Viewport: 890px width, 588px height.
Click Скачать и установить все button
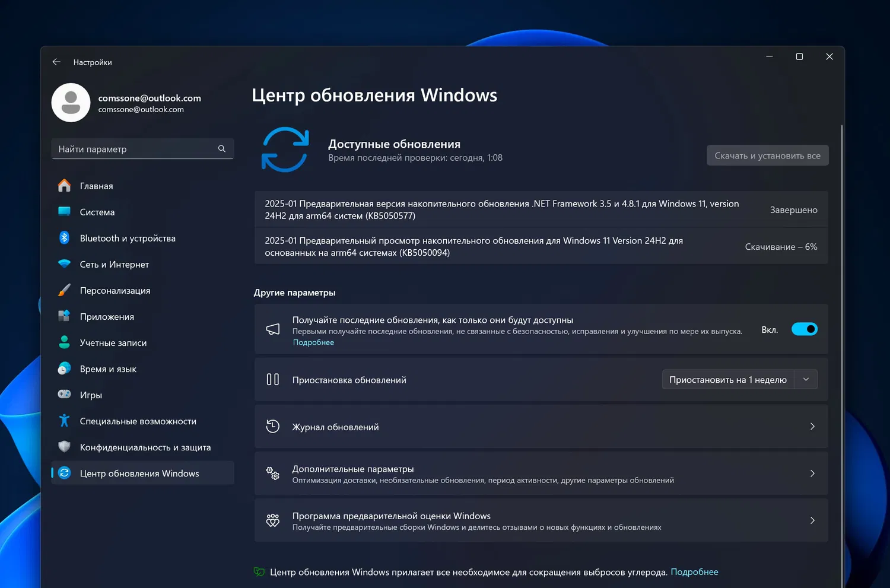pos(768,155)
